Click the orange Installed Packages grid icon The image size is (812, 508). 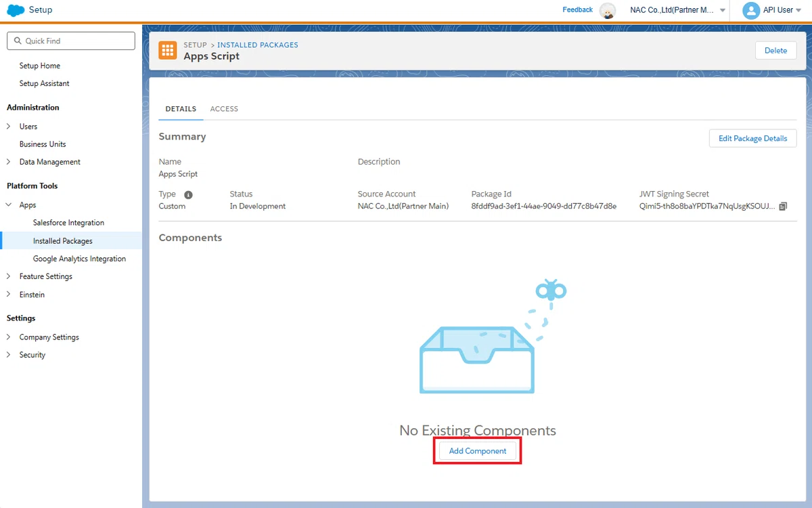[168, 51]
